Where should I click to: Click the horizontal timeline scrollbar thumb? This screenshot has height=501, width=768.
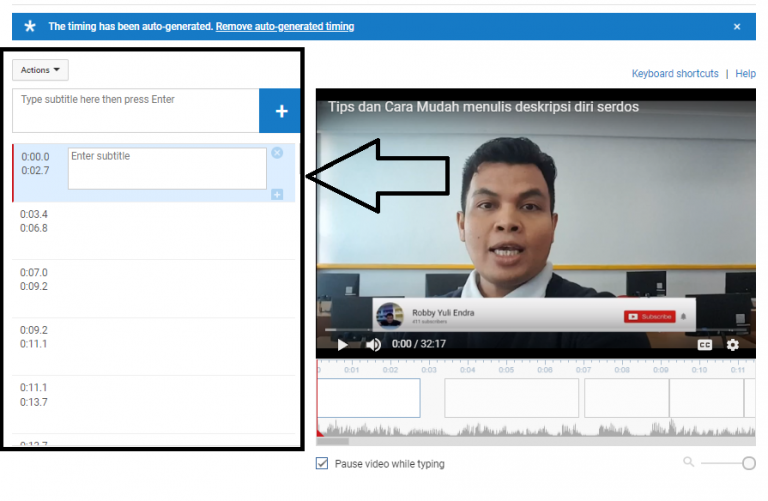coord(333,441)
